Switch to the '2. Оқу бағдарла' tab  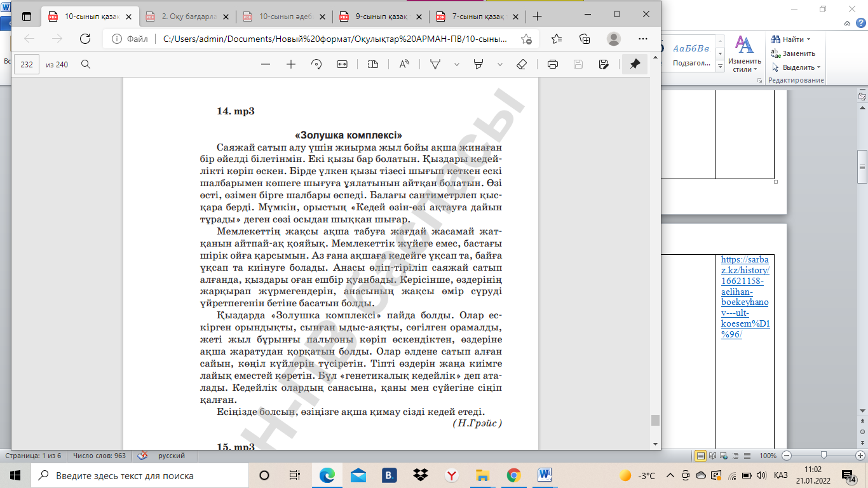pos(187,17)
